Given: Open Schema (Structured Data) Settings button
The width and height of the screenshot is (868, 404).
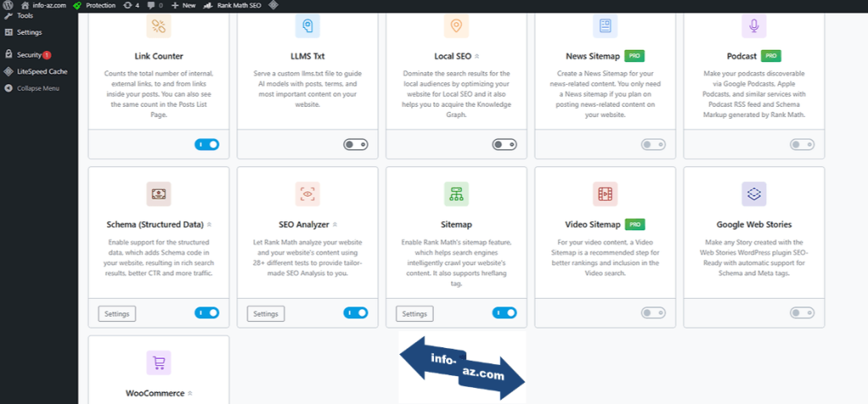Looking at the screenshot, I should [117, 313].
